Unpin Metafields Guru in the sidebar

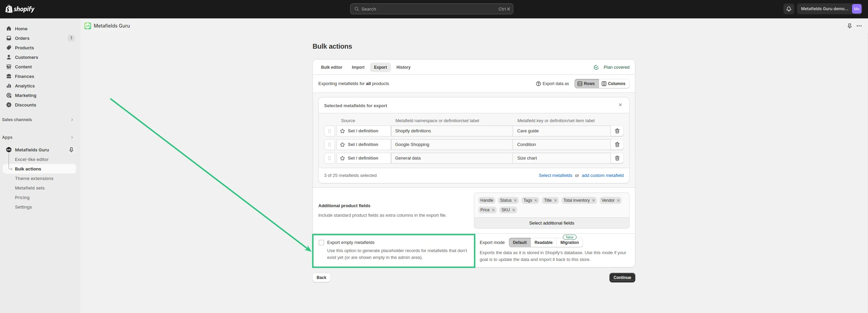coord(71,150)
